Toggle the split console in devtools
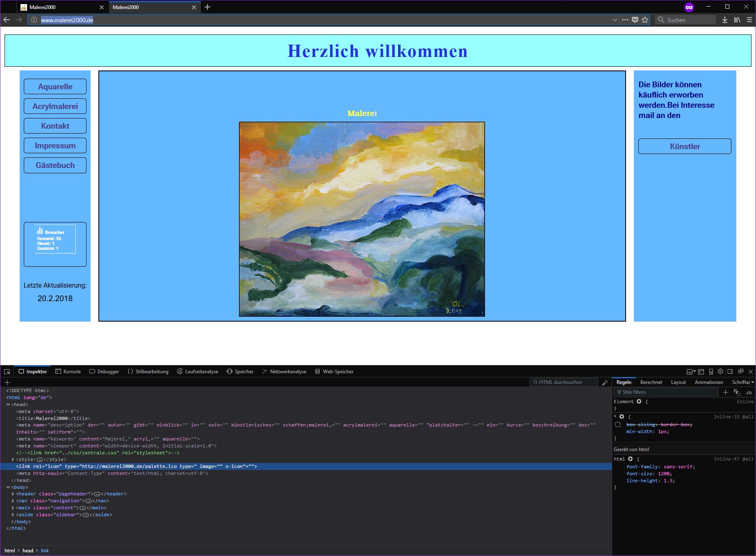This screenshot has width=756, height=556. coord(701,372)
